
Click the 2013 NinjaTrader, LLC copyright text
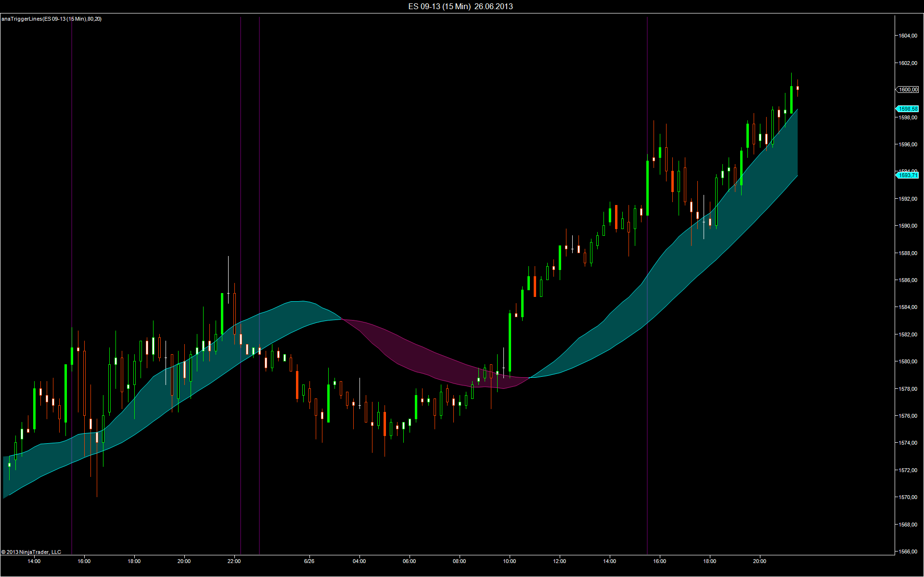pyautogui.click(x=31, y=552)
